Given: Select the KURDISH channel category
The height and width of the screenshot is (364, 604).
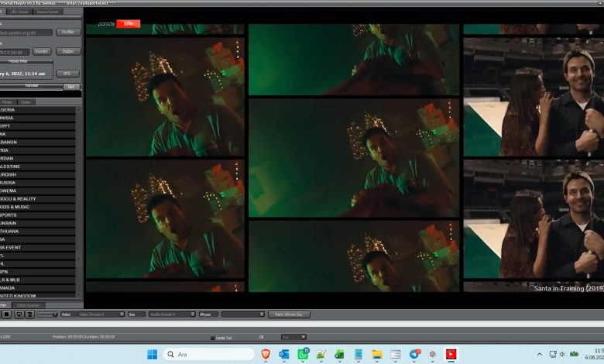Looking at the screenshot, I should (x=37, y=174).
